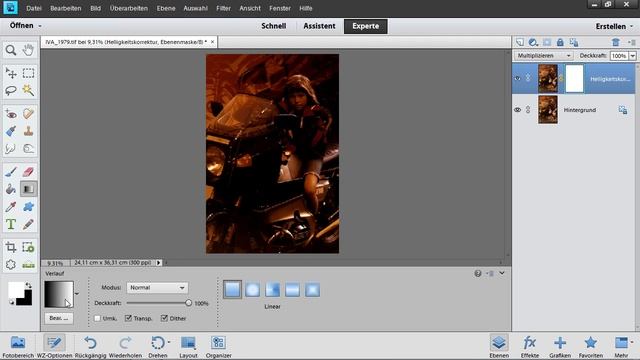The height and width of the screenshot is (360, 640).
Task: Add layer mask icon
Action: [547, 42]
